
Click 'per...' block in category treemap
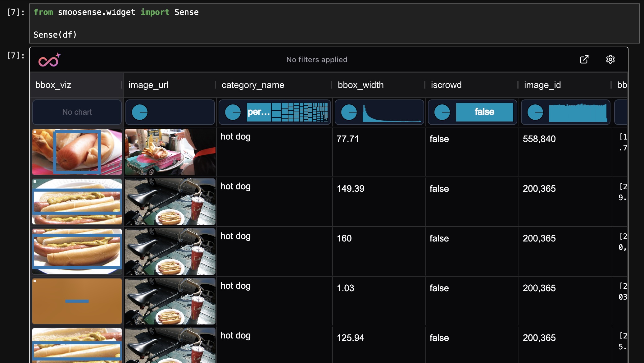(x=259, y=112)
